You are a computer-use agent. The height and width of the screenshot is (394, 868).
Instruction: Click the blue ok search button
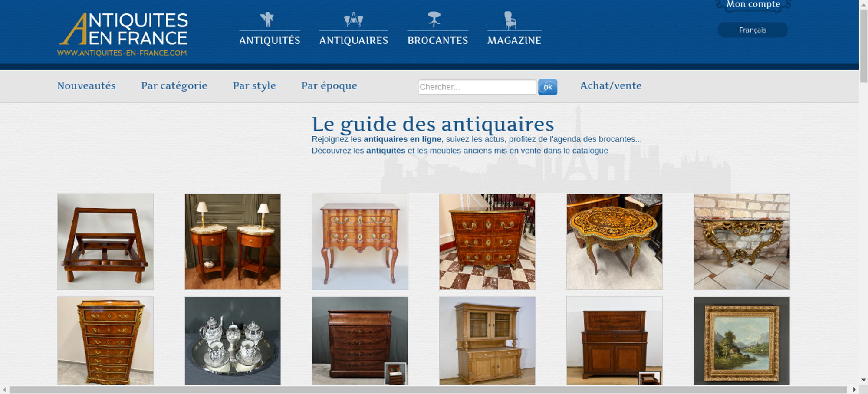coord(548,87)
